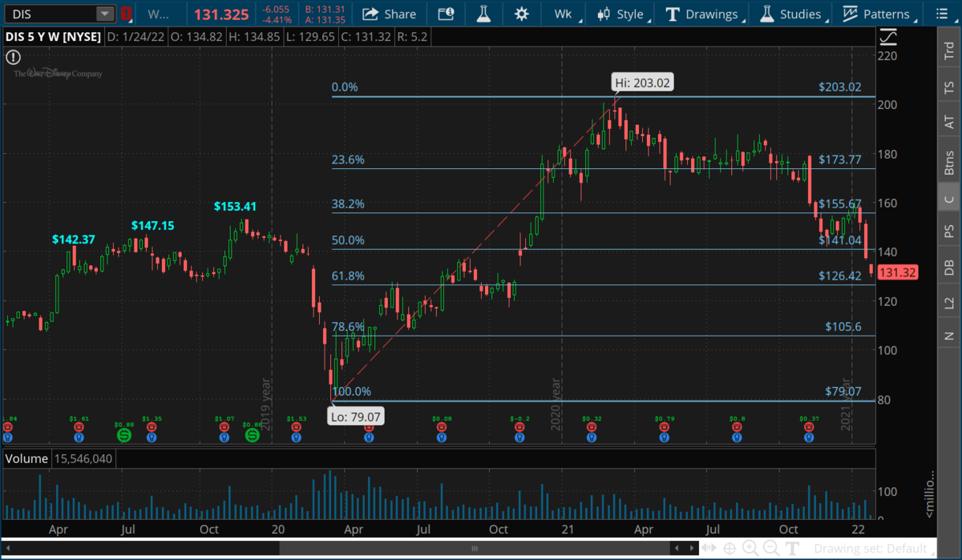962x560 pixels.
Task: Click the scrollbar left arrow at far left
Action: pos(7,549)
